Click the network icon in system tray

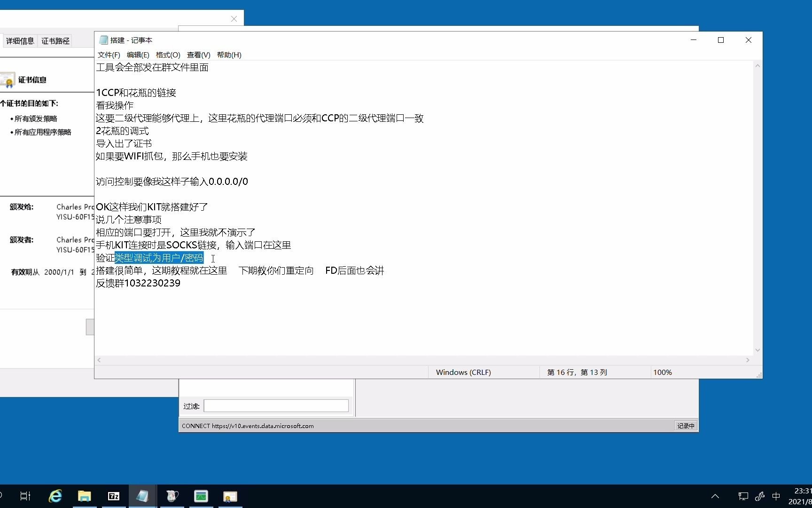[743, 496]
